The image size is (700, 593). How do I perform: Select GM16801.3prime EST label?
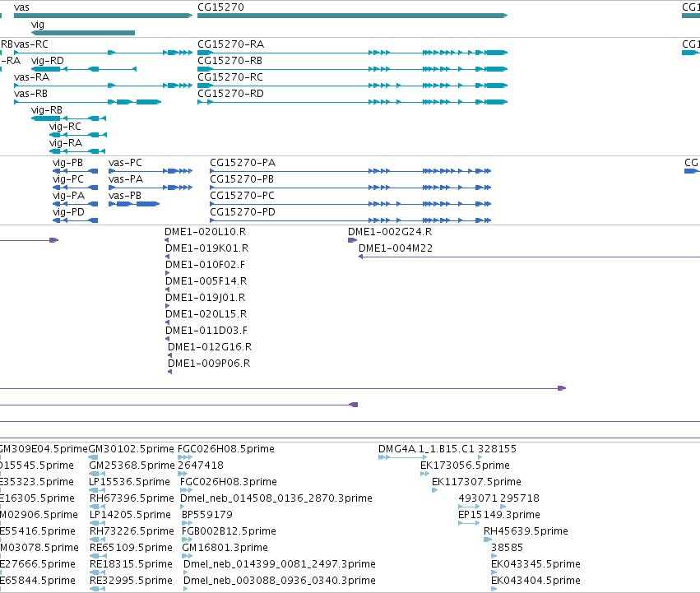click(225, 548)
